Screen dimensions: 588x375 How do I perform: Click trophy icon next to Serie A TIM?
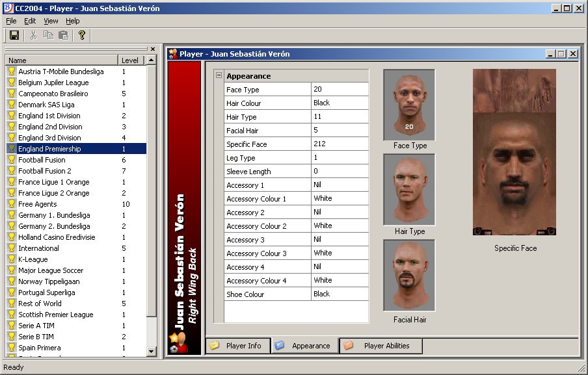click(x=11, y=326)
